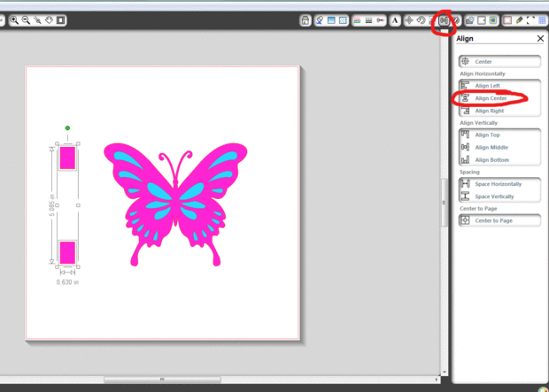Open the Offset panel icon
The width and height of the screenshot is (549, 392).
[x=482, y=20]
